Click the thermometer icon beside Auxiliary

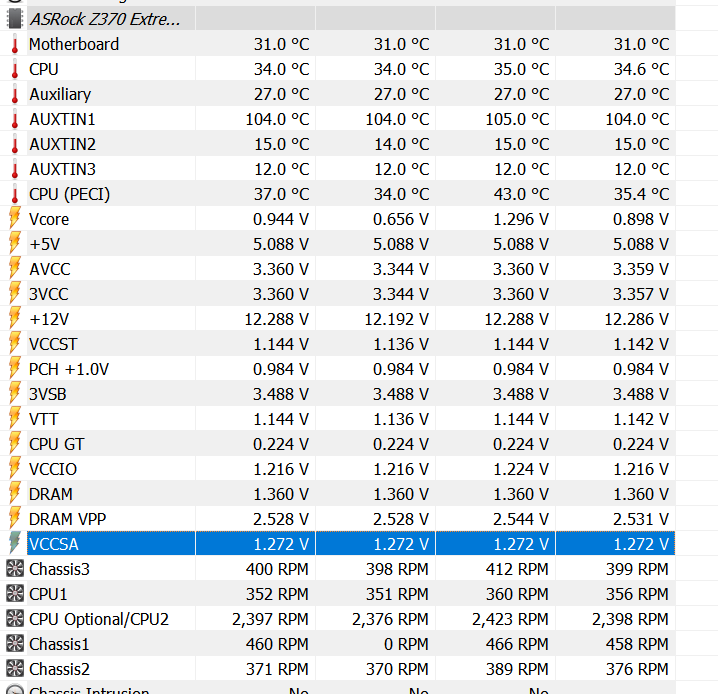15,94
